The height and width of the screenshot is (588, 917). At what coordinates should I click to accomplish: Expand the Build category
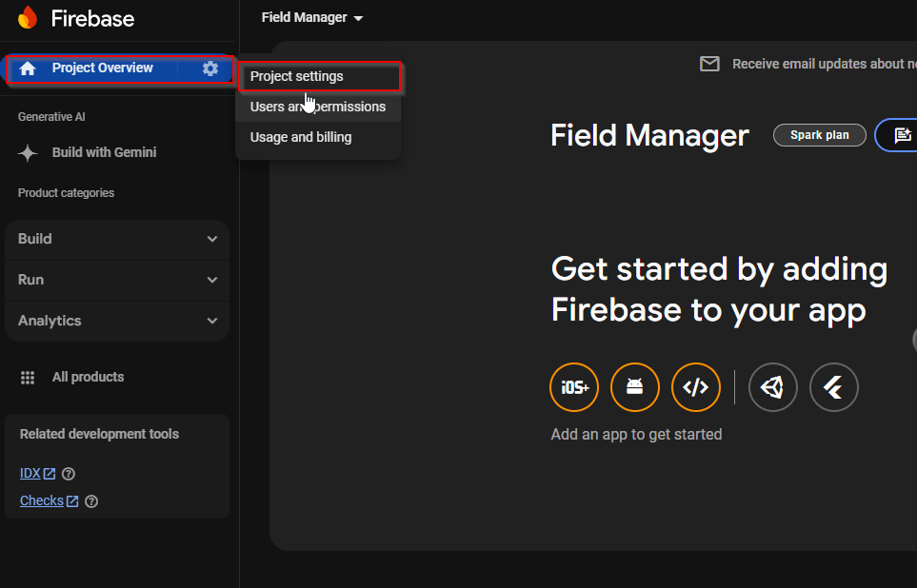click(117, 239)
